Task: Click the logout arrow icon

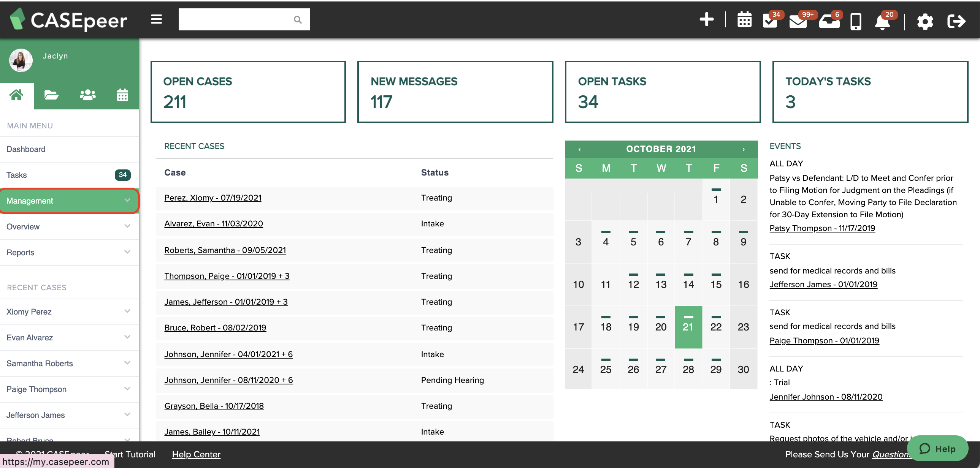Action: 956,21
